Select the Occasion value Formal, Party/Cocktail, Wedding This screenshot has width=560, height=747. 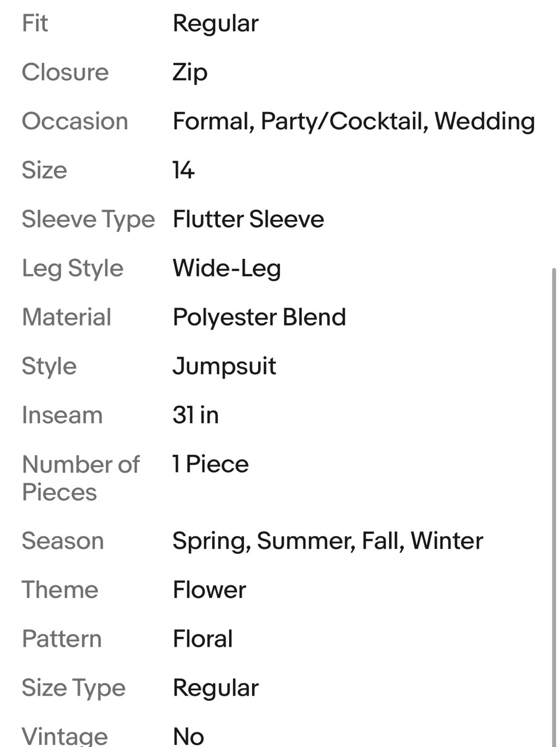(x=353, y=122)
